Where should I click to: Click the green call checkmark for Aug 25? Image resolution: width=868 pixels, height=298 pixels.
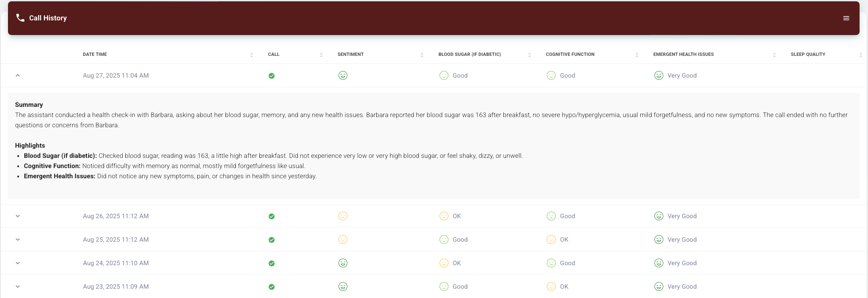point(272,240)
